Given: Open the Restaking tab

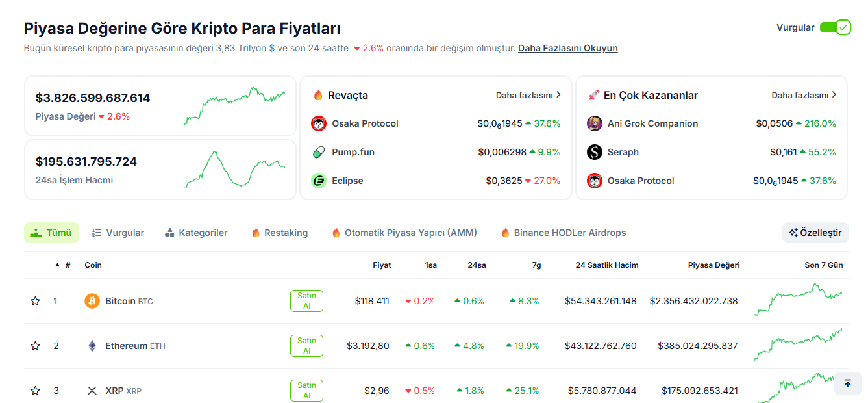Looking at the screenshot, I should [280, 233].
